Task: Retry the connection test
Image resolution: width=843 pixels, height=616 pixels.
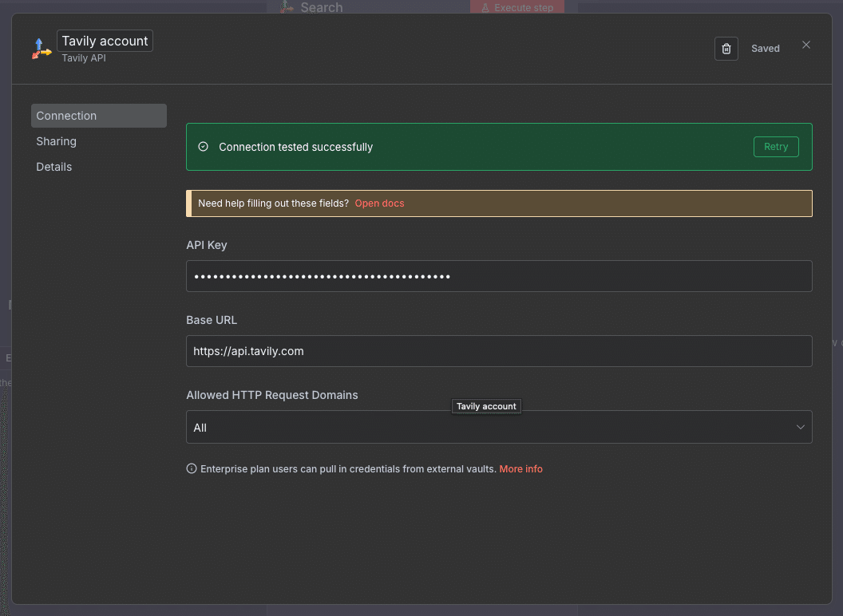Action: pos(776,147)
